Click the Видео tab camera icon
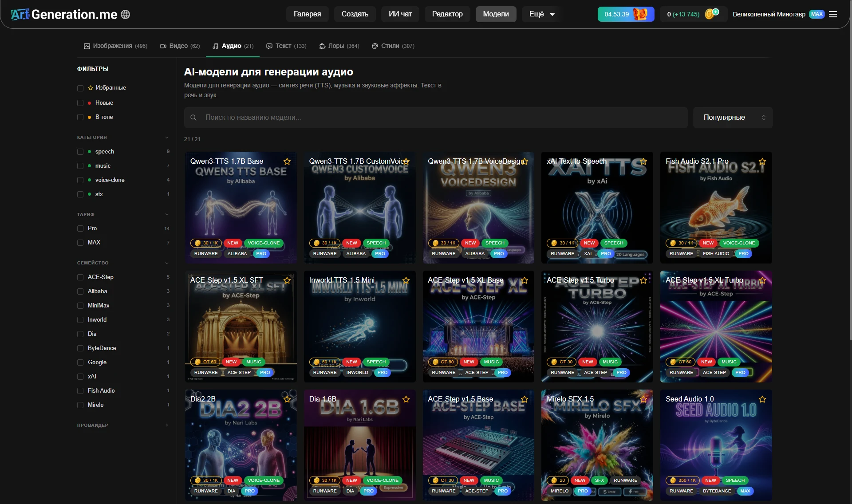Screen dimensions: 852x504 pyautogui.click(x=163, y=46)
